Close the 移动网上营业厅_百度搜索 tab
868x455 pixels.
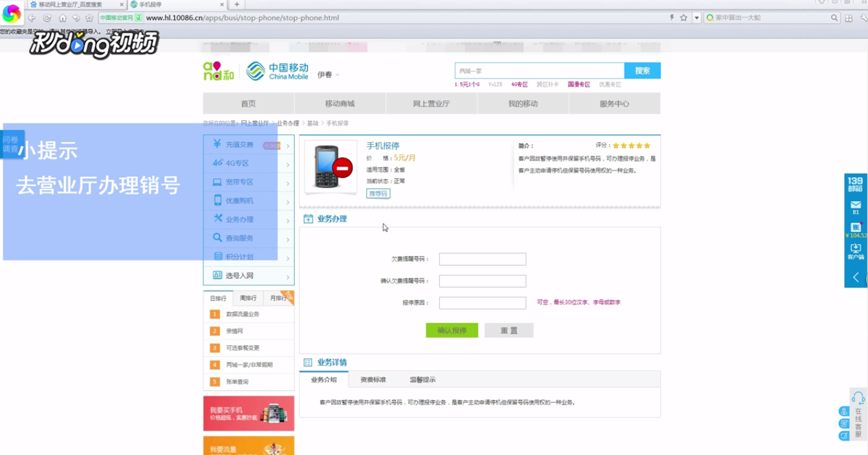coord(122,5)
